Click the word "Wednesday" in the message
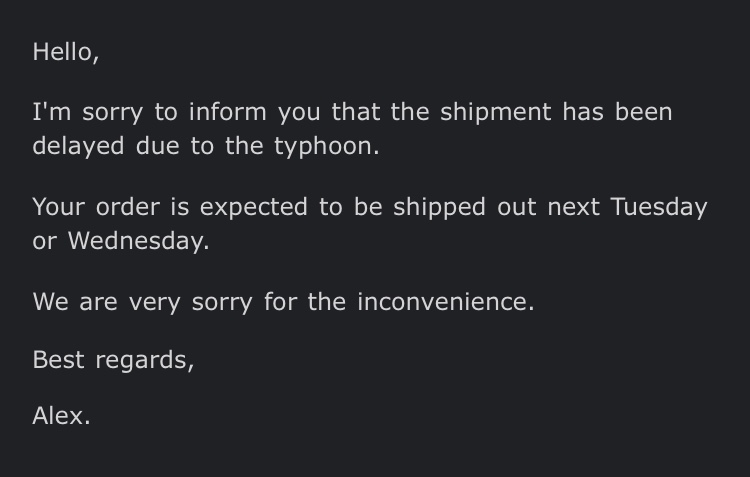 [x=136, y=241]
